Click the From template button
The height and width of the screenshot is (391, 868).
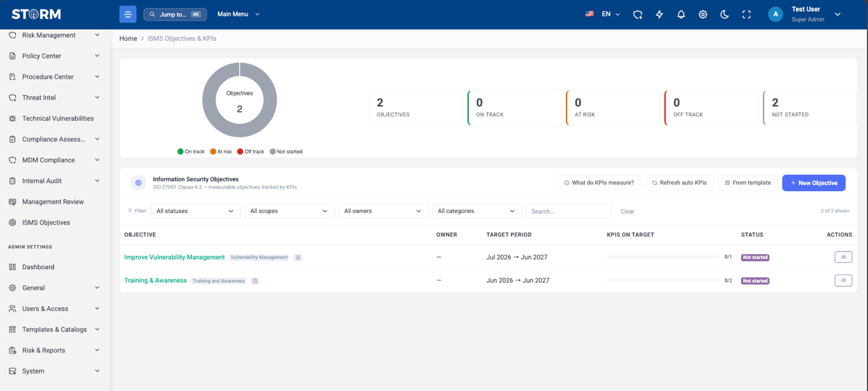click(748, 183)
